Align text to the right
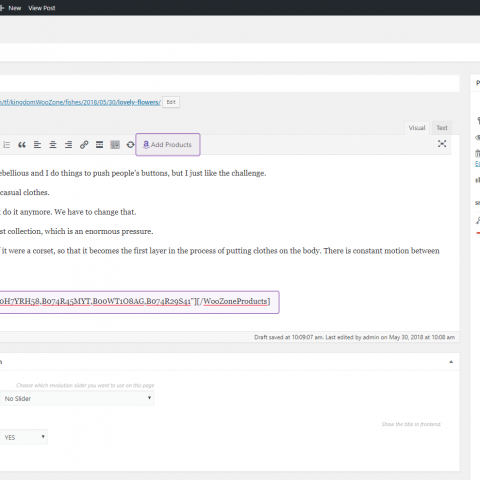Viewport: 480px width, 480px height. [68, 145]
